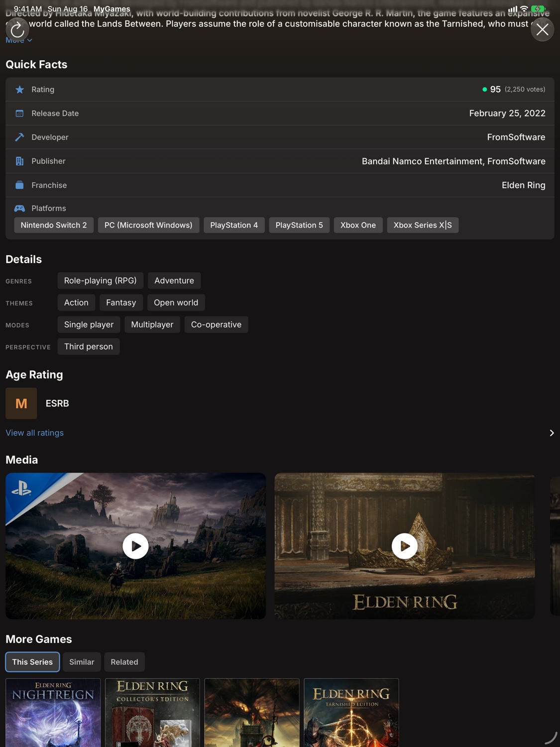Open the fiery tree game cover

tap(252, 713)
